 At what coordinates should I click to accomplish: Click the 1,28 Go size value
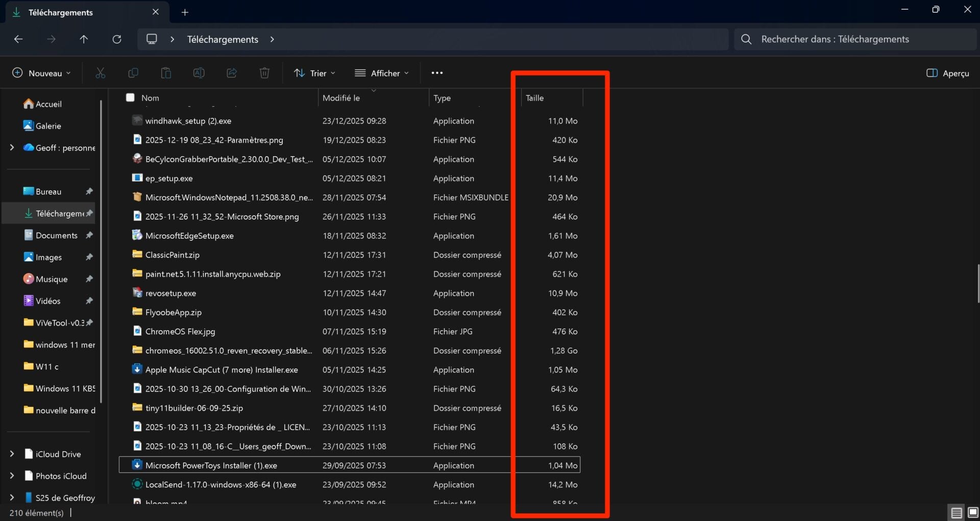coord(563,351)
